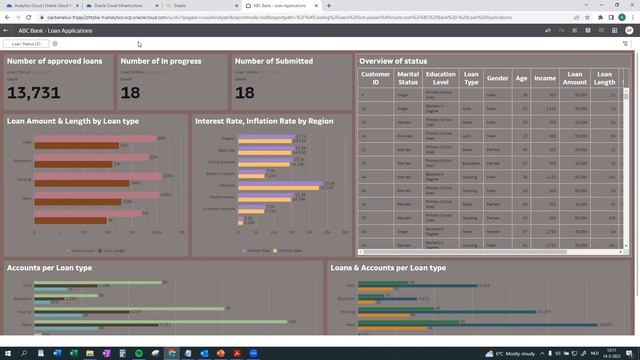
Task: Click the Loan Amount & Length chart title
Action: tap(73, 121)
